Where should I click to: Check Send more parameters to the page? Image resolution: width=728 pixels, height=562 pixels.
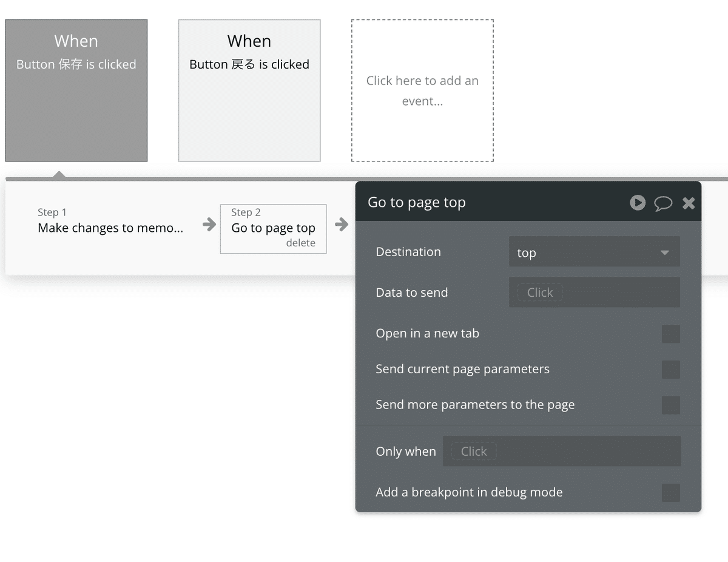(670, 405)
